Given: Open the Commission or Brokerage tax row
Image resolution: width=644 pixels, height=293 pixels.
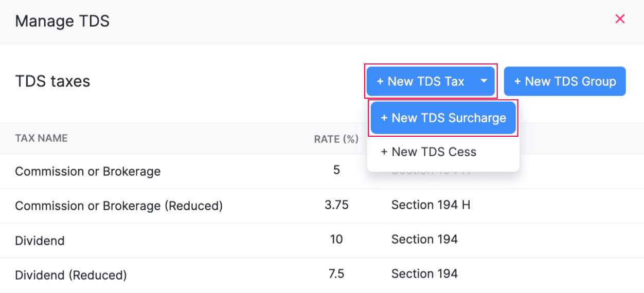Looking at the screenshot, I should coord(87,172).
